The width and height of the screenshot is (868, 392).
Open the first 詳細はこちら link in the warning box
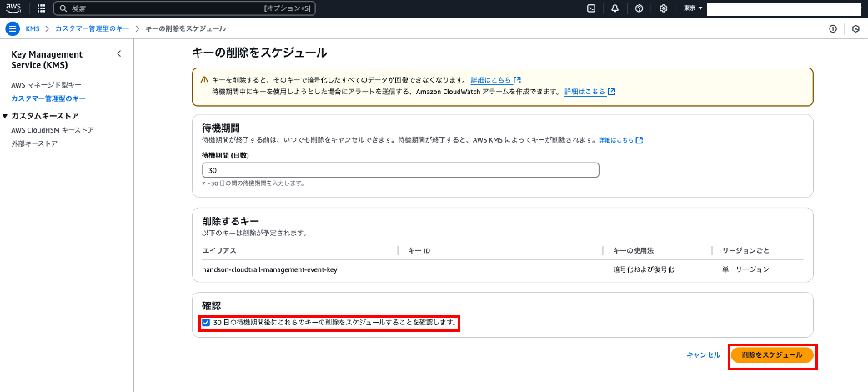click(495, 80)
